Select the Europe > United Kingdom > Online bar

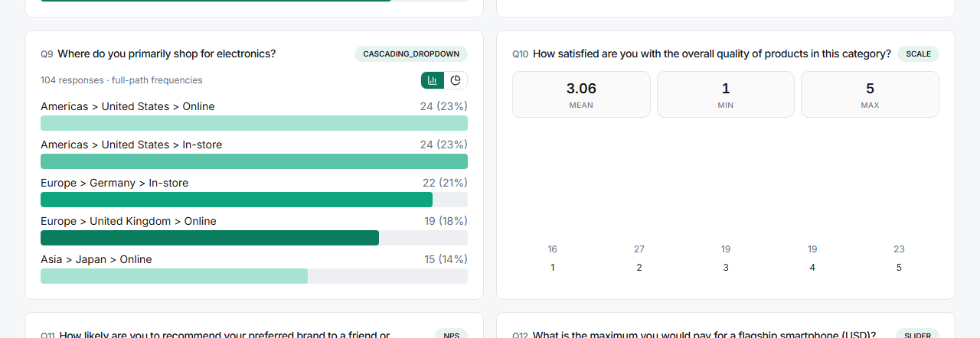tap(254, 238)
